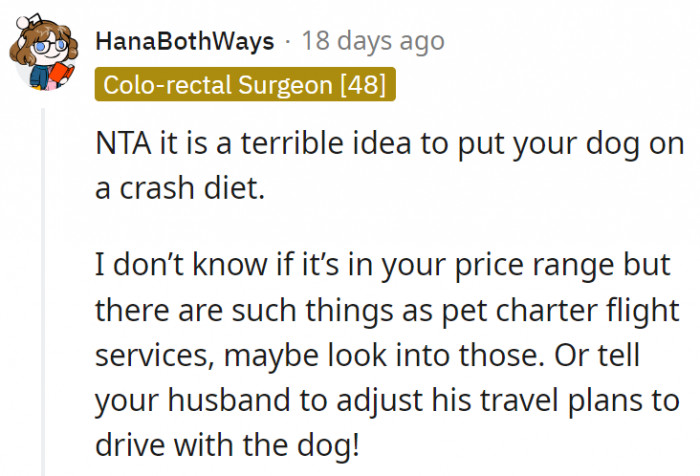The width and height of the screenshot is (700, 476).
Task: Click the Colo-rectal Surgeon flair badge
Action: click(x=245, y=85)
